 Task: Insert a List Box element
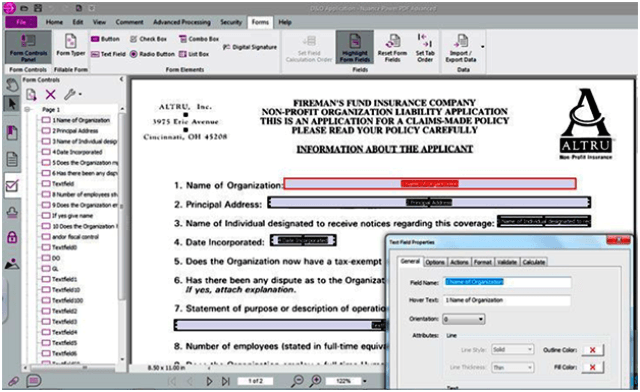[x=194, y=54]
